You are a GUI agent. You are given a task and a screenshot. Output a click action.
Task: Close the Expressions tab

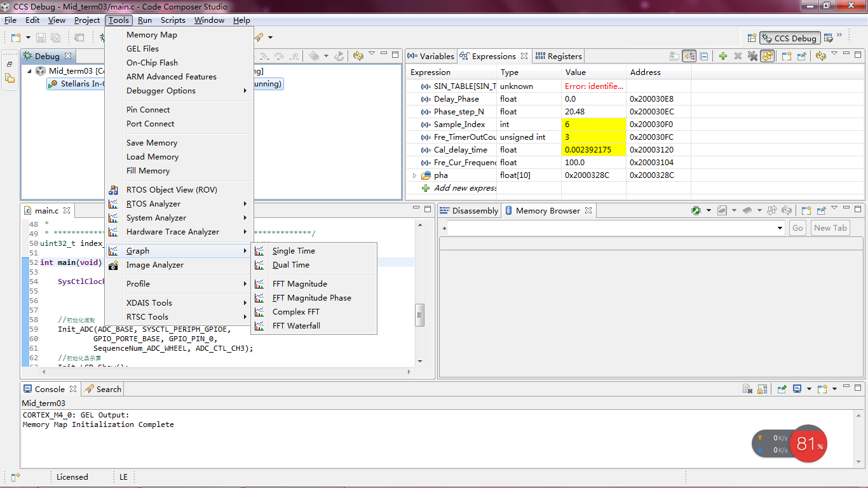click(524, 56)
